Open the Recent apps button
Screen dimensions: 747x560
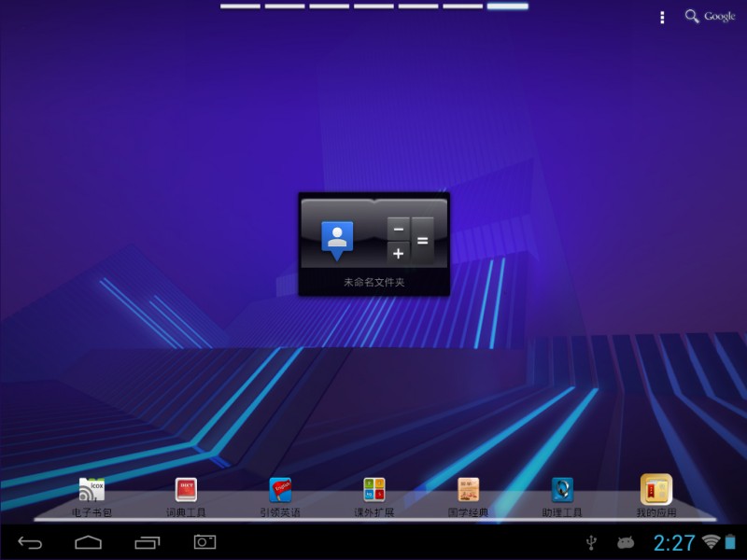click(148, 542)
